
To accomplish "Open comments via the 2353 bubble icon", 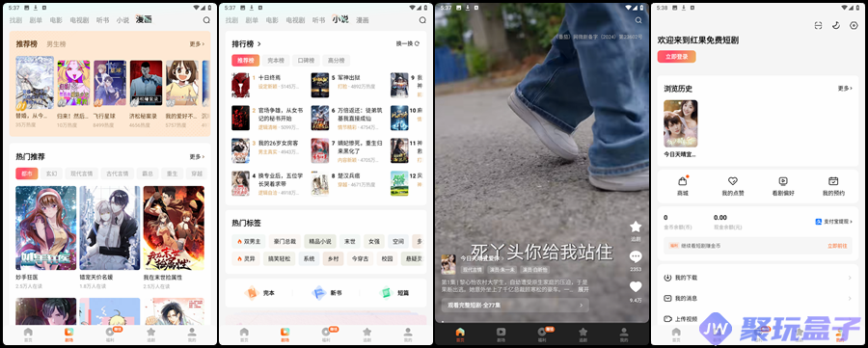I will pyautogui.click(x=636, y=256).
